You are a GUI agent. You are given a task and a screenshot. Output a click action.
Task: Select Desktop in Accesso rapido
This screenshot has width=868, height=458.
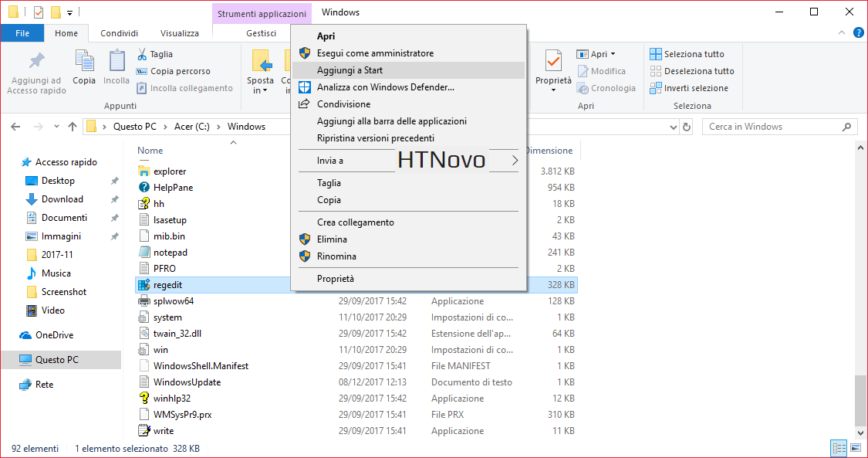coord(58,181)
